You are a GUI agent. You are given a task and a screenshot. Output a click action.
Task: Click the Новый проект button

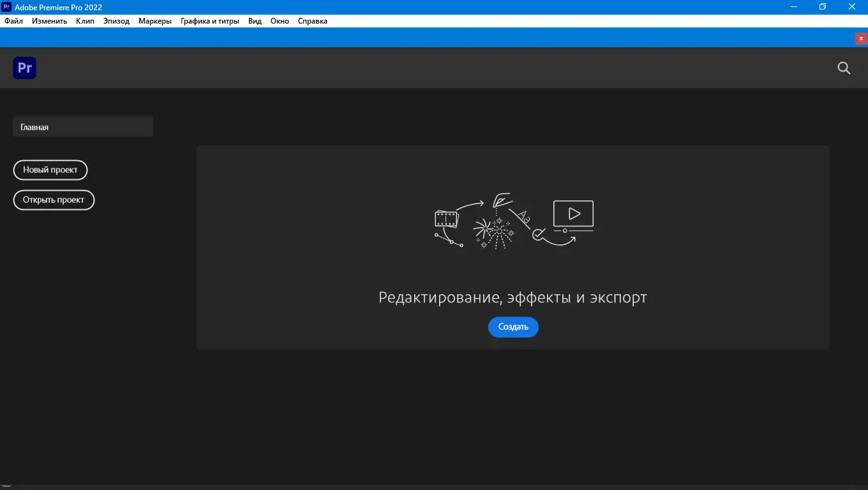tap(50, 170)
